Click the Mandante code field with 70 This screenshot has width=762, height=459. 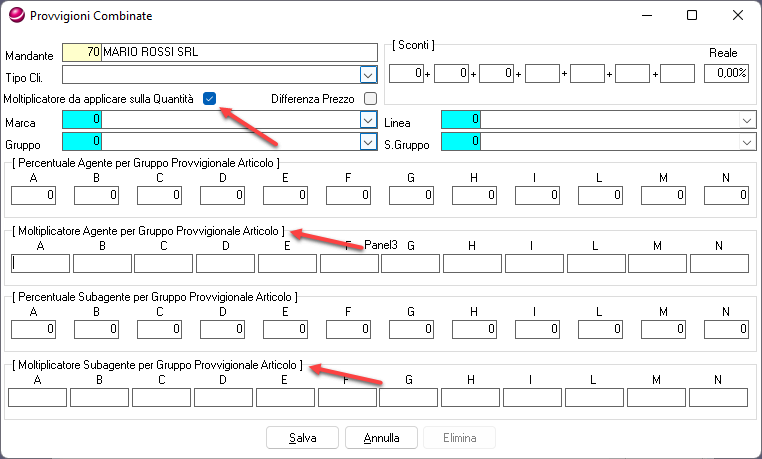coord(82,53)
